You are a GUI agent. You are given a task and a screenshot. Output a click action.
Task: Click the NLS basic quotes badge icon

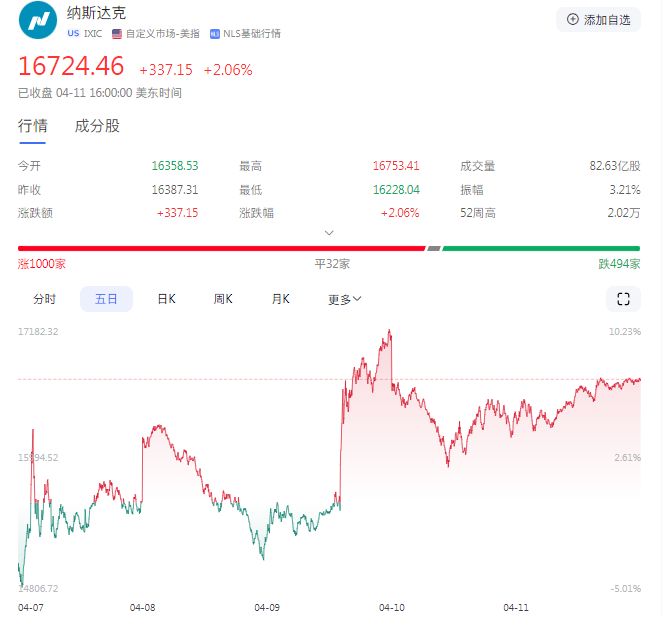(215, 34)
